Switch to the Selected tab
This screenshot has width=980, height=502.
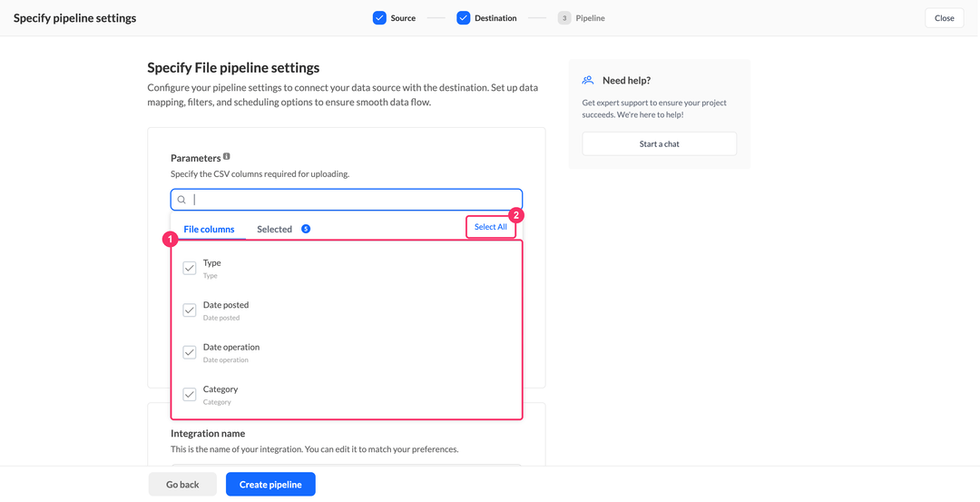tap(274, 230)
